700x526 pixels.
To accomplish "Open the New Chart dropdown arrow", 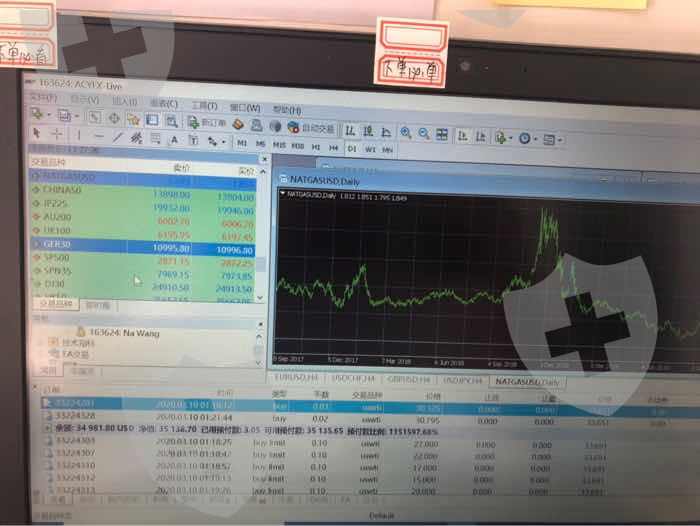I will point(49,115).
